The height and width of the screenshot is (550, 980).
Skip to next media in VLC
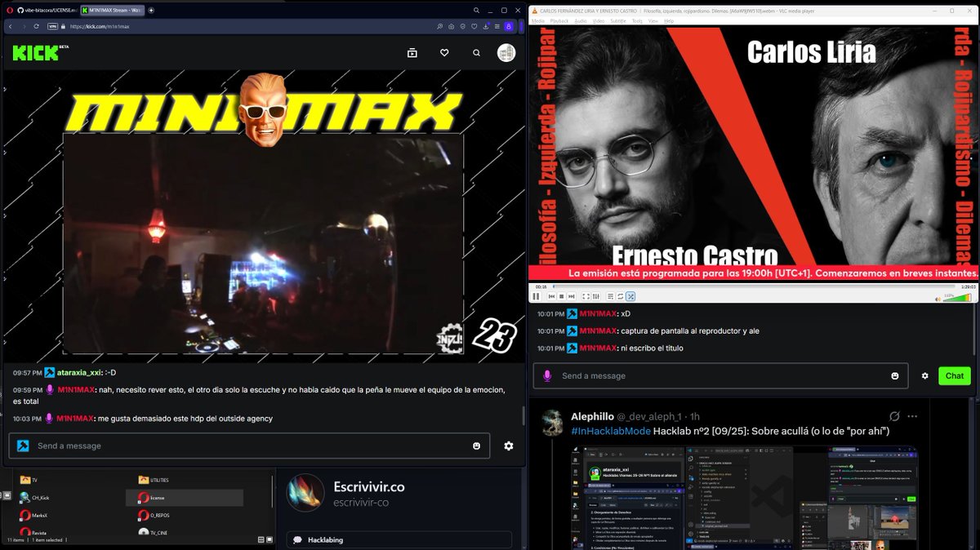(x=571, y=296)
